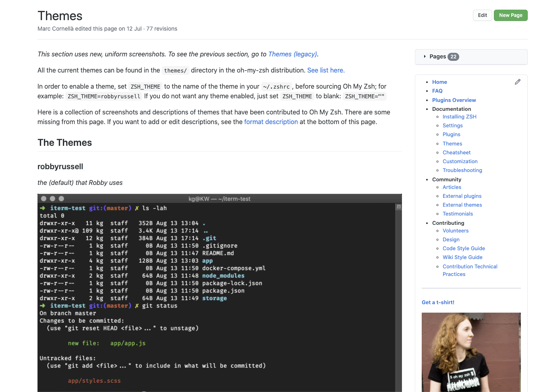
Task: Open the Testimonials link
Action: 458,214
